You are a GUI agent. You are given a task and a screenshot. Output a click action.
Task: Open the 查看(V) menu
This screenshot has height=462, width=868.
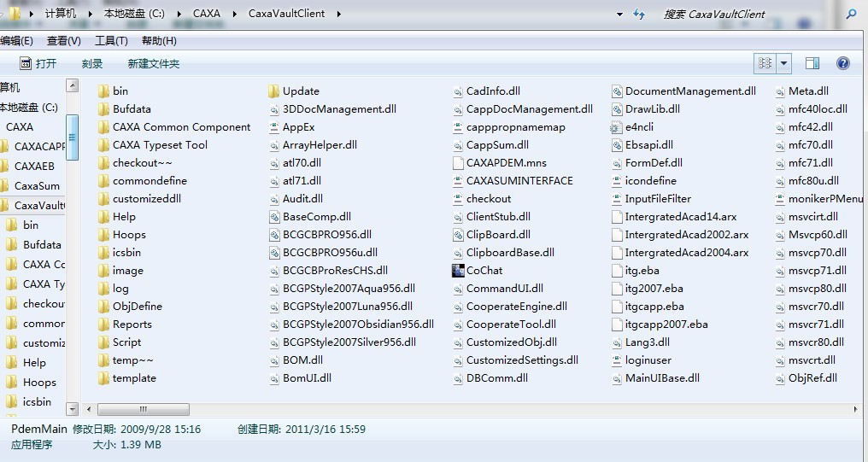(64, 41)
